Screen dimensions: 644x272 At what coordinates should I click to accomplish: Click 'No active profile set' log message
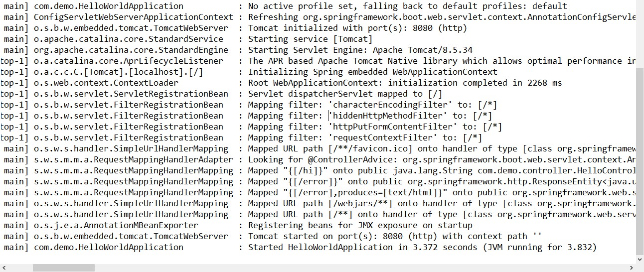407,6
